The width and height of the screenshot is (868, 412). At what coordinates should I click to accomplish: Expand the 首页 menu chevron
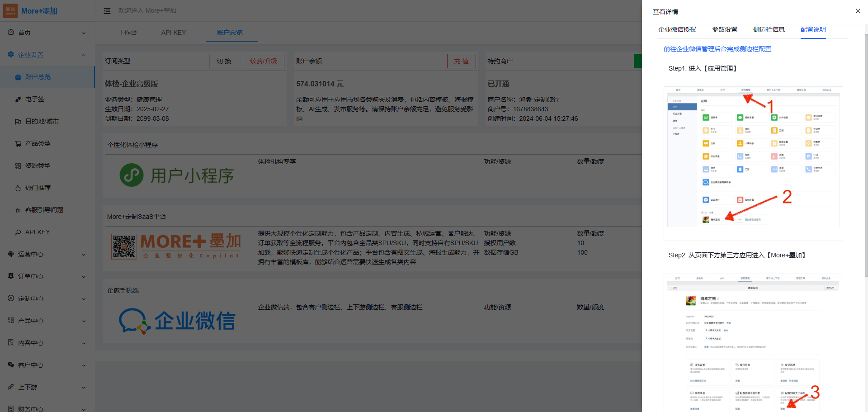click(x=84, y=33)
